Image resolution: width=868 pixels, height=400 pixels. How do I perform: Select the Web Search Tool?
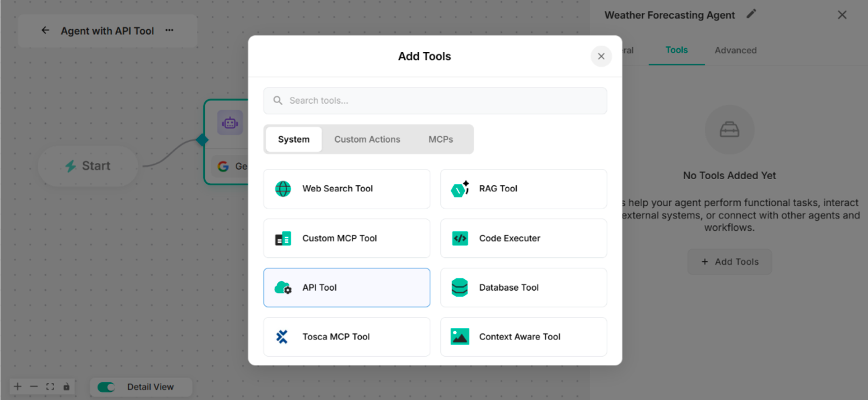click(347, 188)
